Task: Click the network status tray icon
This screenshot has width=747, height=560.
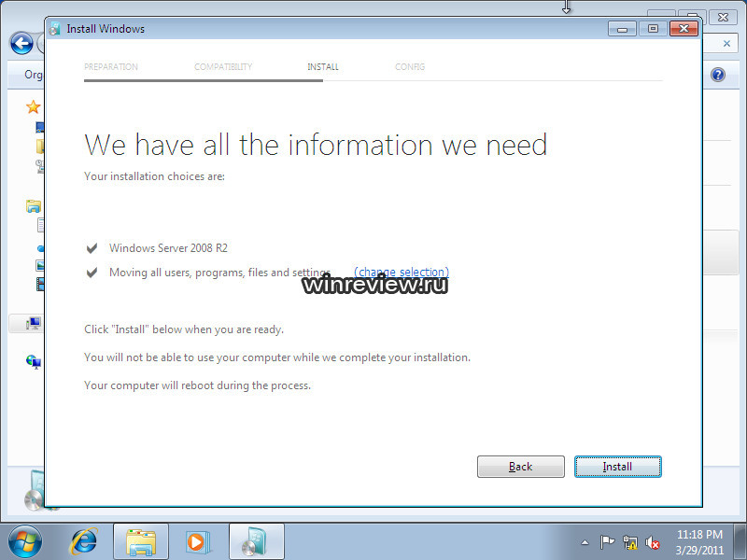Action: point(630,542)
